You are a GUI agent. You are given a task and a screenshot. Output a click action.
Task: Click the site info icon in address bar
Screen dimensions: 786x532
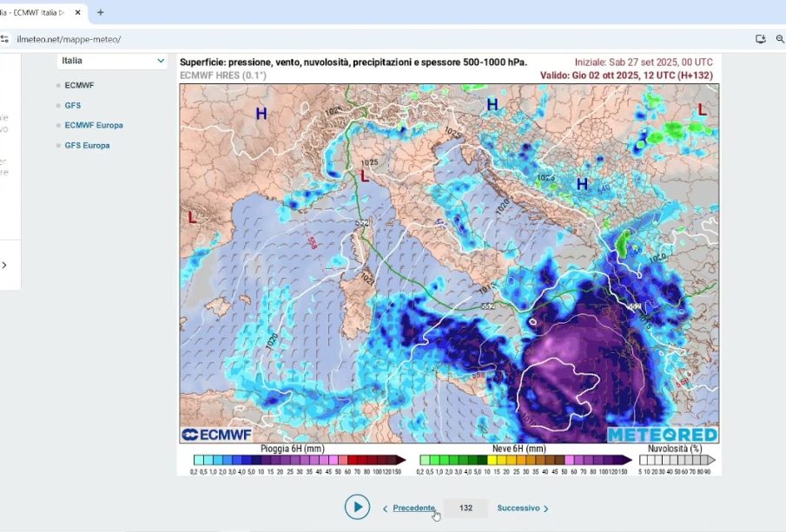(6, 39)
